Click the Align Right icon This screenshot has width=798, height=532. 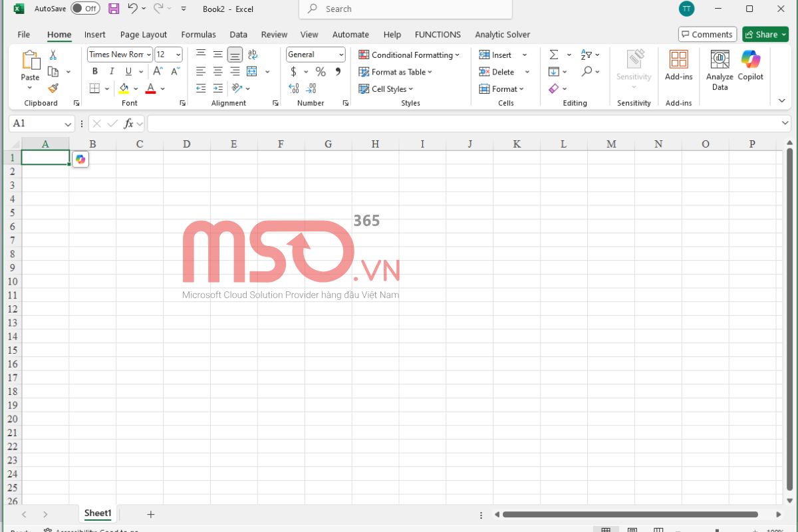pyautogui.click(x=235, y=71)
